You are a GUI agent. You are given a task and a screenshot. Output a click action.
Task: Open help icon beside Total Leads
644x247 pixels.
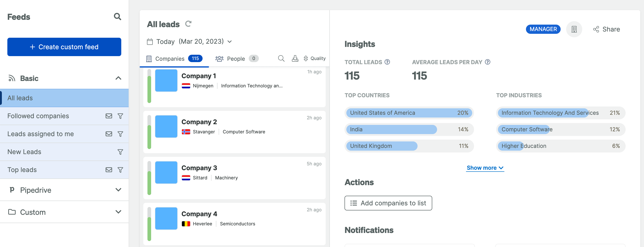[387, 62]
